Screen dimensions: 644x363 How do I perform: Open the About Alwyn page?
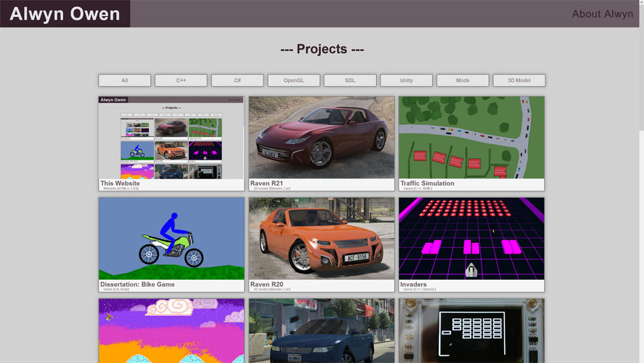pyautogui.click(x=602, y=14)
